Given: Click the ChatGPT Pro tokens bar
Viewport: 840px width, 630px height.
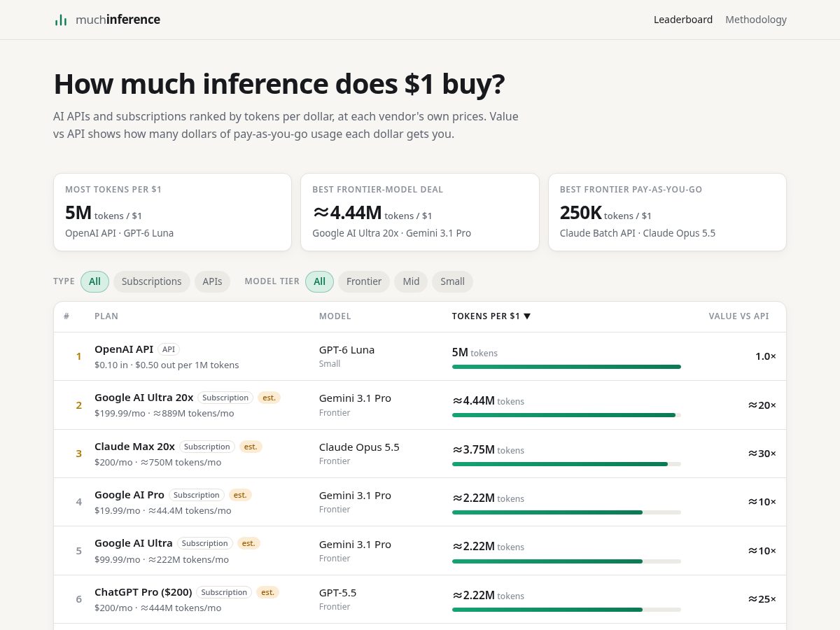Looking at the screenshot, I should pos(566,610).
